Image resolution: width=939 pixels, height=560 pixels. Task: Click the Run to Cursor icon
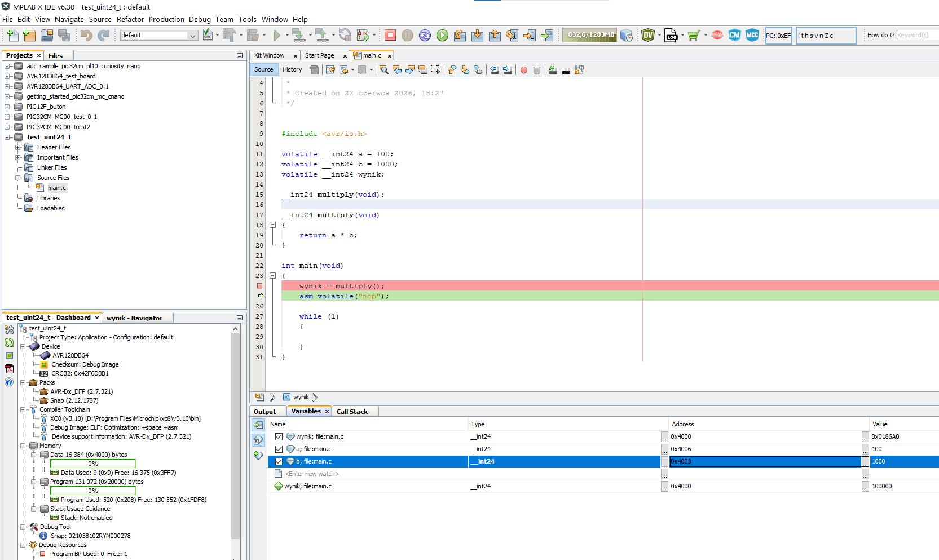[x=512, y=35]
